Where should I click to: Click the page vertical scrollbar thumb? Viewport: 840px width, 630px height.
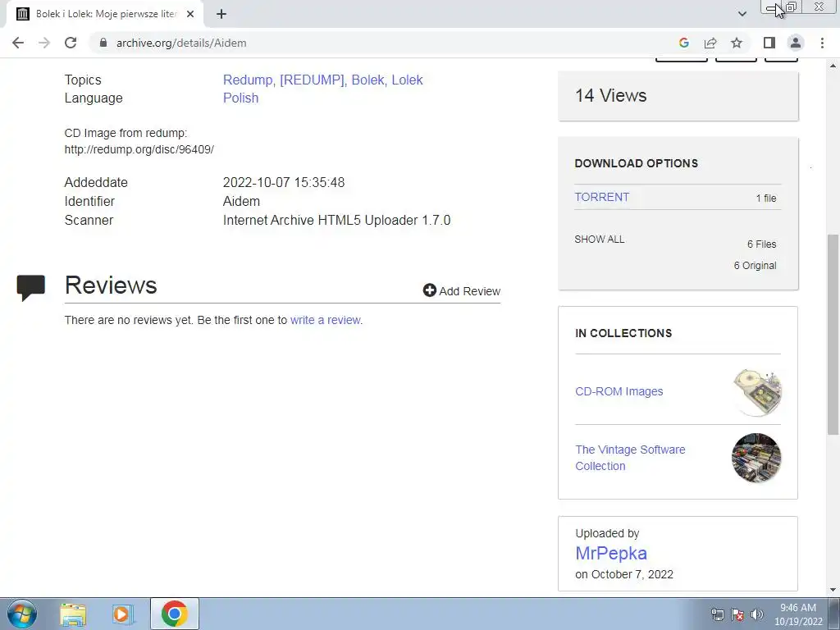point(833,334)
